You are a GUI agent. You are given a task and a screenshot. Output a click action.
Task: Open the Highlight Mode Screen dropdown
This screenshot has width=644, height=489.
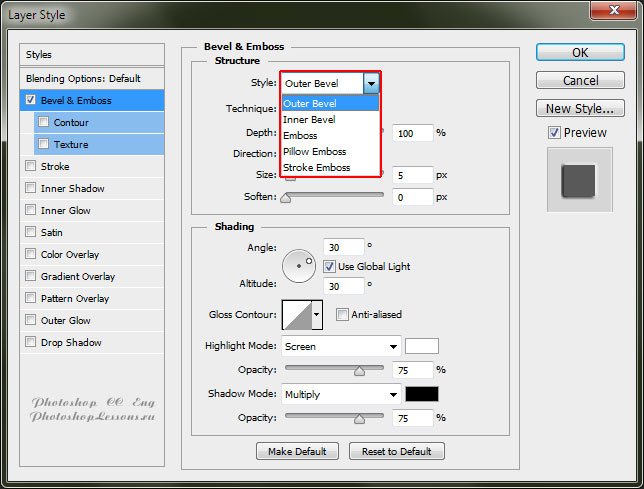pyautogui.click(x=340, y=347)
